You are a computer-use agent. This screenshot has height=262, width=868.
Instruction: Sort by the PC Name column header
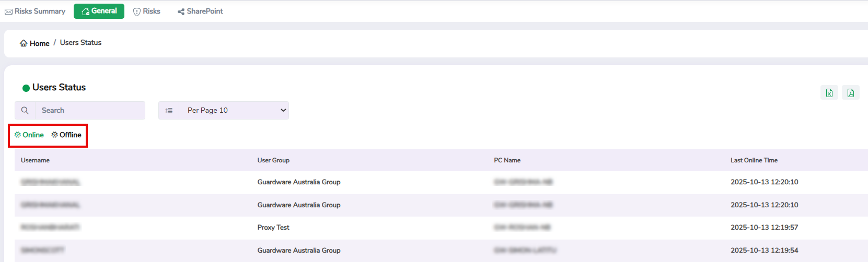click(x=507, y=160)
